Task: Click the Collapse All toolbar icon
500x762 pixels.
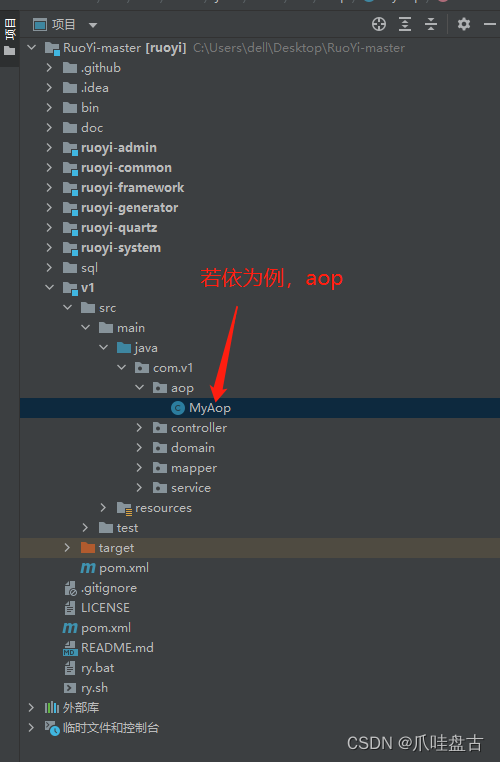Action: coord(431,24)
